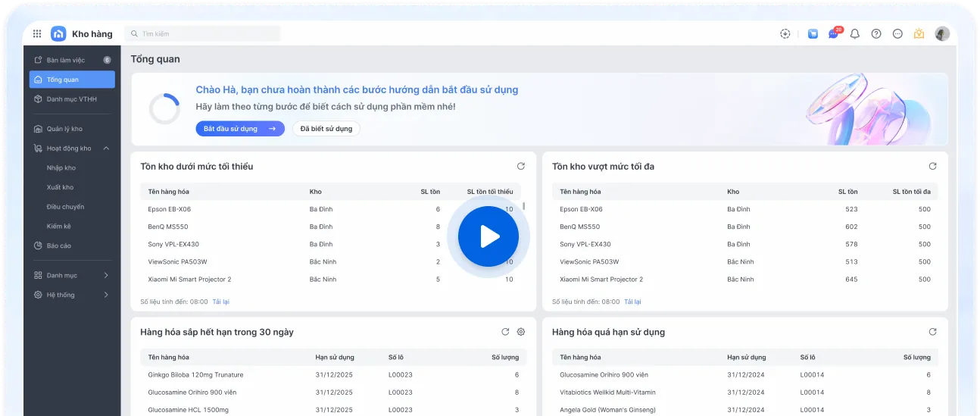Select Nhập kho in the sidebar
The width and height of the screenshot is (980, 416).
pos(61,168)
